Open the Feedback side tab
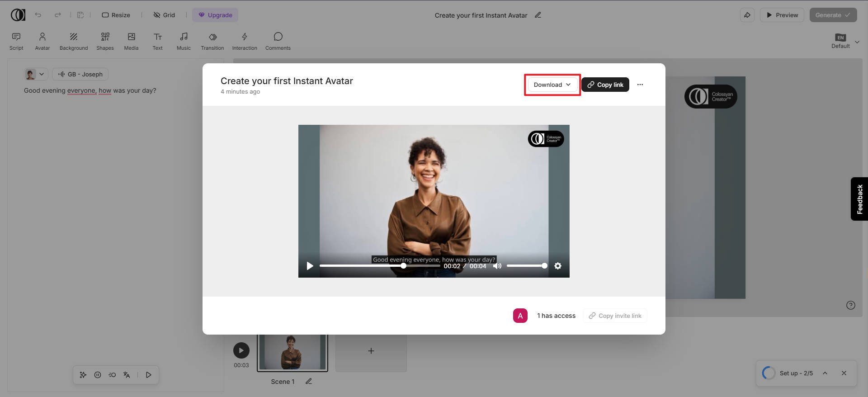Screen dimensions: 868x397 click(859, 199)
